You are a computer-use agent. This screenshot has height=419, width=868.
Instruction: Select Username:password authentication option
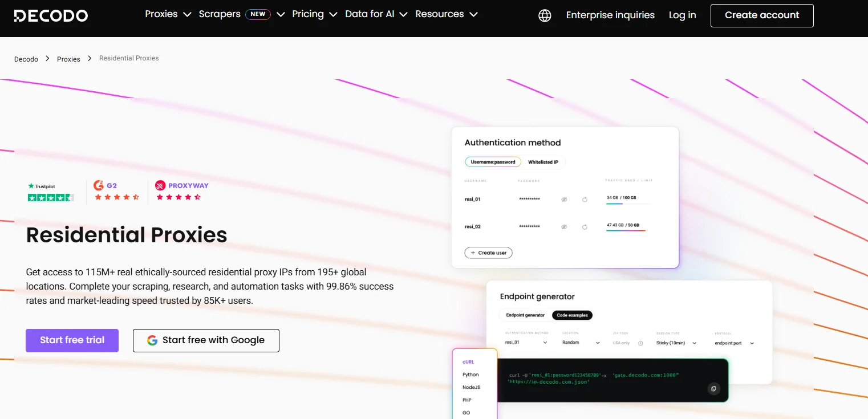tap(493, 162)
